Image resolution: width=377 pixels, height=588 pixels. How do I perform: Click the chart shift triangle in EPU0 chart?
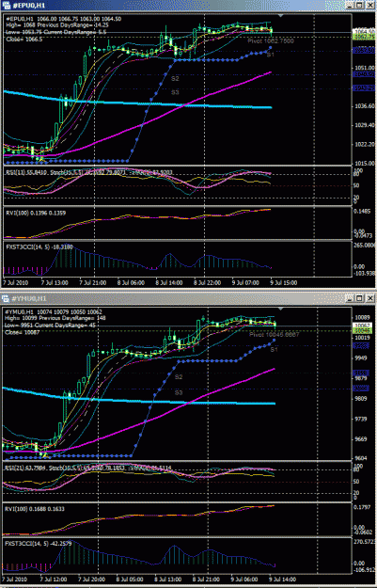(281, 15)
